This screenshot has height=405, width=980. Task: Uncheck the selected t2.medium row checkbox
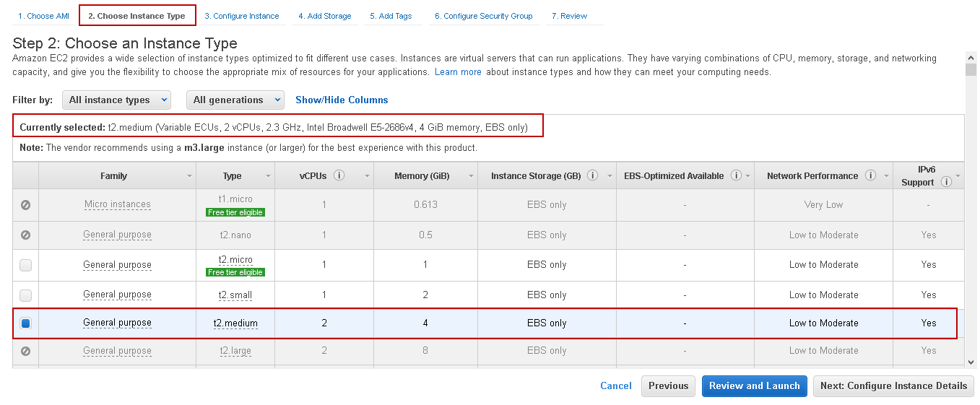25,323
